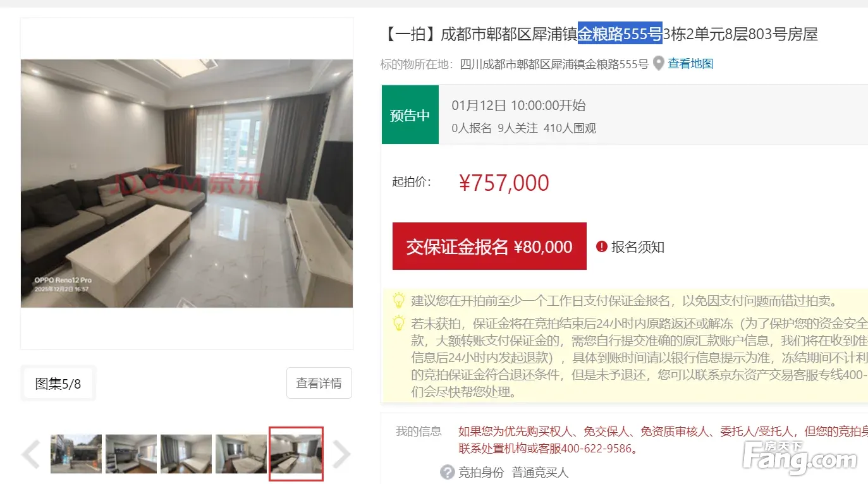Click the highlighted 金粮路555号 title text
The image size is (868, 484).
pyautogui.click(x=620, y=34)
